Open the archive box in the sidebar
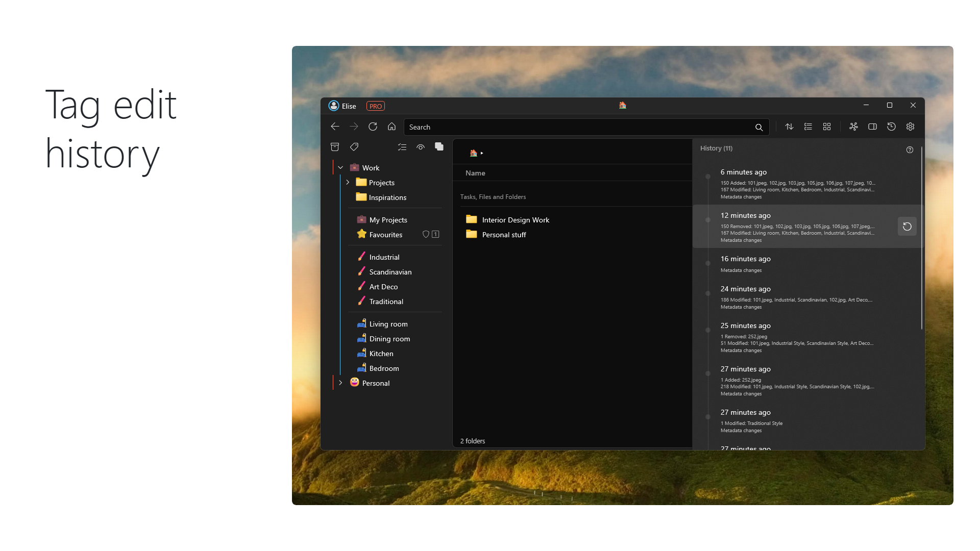This screenshot has height=551, width=980. [x=335, y=147]
